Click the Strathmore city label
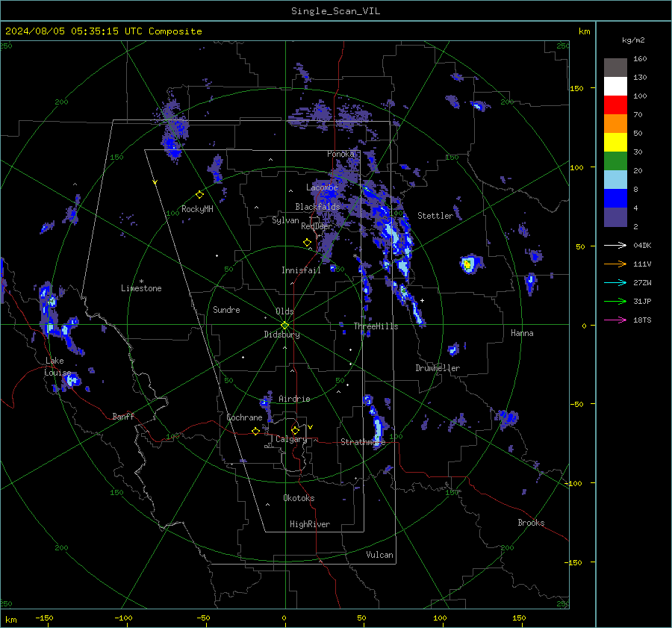Screen dimensions: 672x628 click(363, 442)
